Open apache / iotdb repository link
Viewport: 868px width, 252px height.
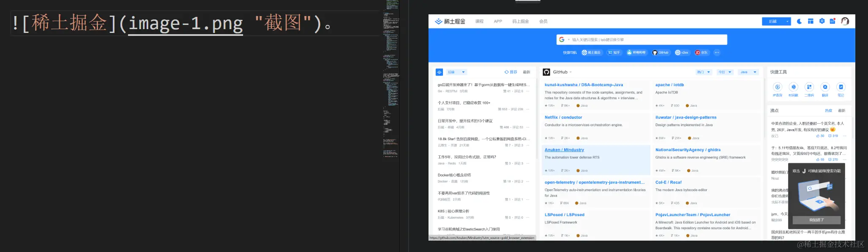point(669,85)
